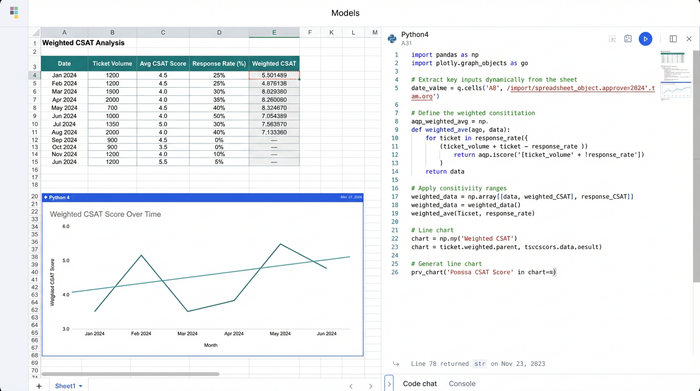Select the Sheet1 tab

(68, 386)
